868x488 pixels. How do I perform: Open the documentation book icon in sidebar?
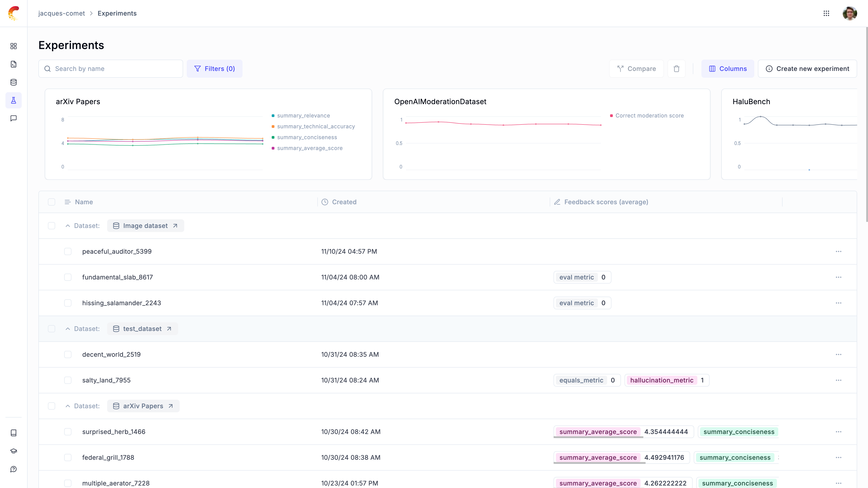[x=14, y=433]
